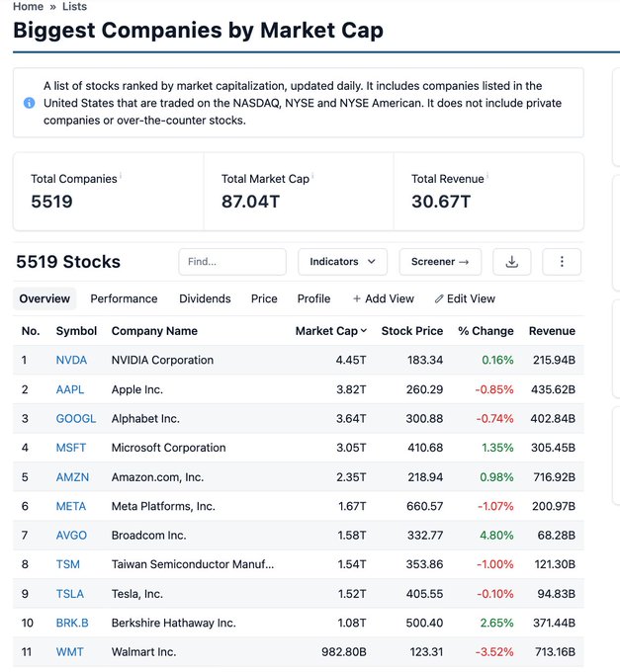Click info superscript beside Total Companies

121,176
